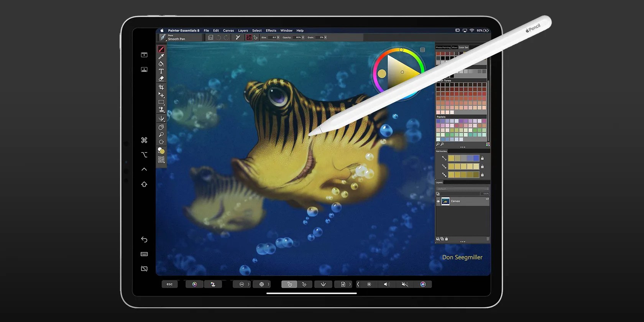The image size is (644, 322).
Task: Click the Save icon in property bar
Action: pos(210,38)
